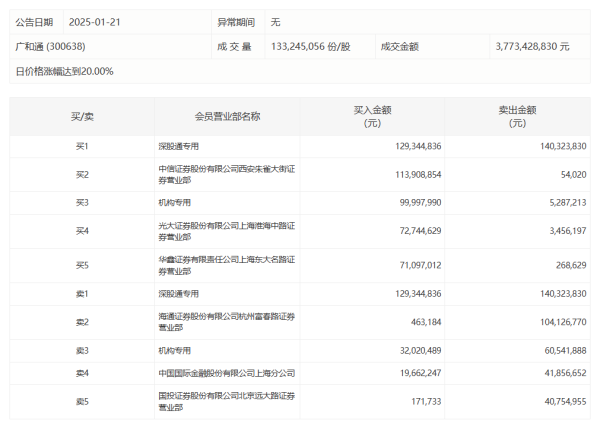Select the 卖1 row label

point(82,294)
